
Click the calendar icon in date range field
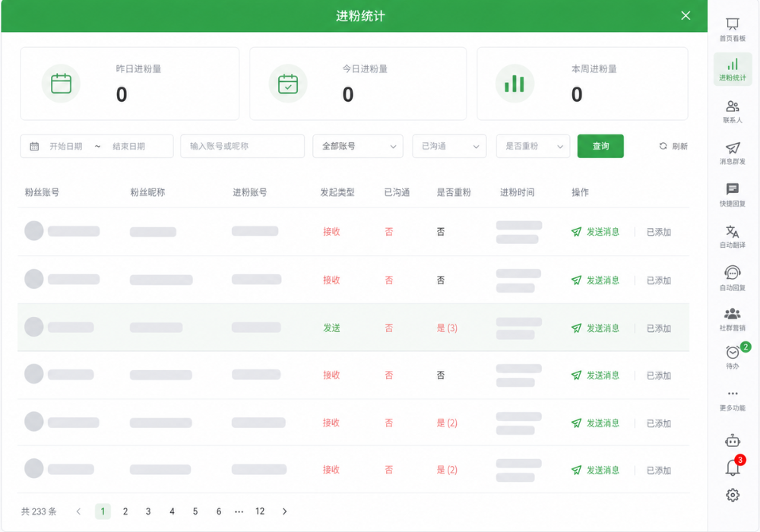click(34, 147)
